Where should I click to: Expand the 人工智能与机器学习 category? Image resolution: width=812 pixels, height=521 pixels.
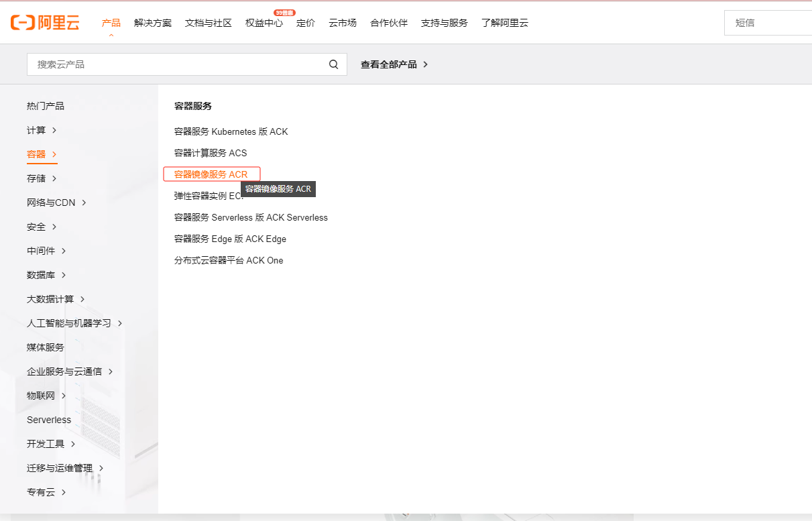(x=74, y=323)
